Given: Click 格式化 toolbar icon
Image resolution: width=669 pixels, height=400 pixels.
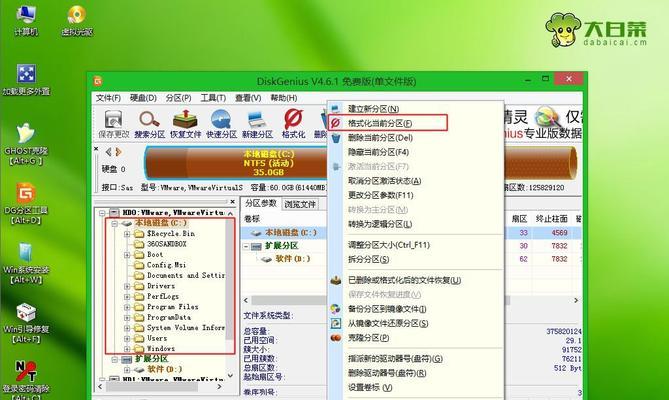Looking at the screenshot, I should click(293, 124).
